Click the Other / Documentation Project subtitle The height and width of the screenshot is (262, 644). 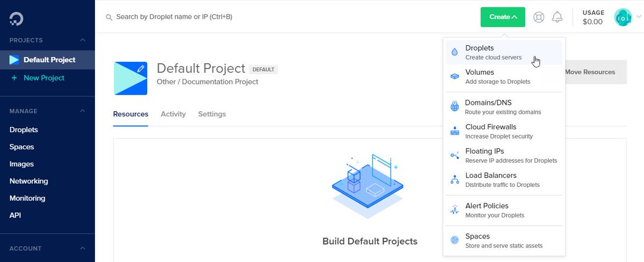[x=208, y=82]
